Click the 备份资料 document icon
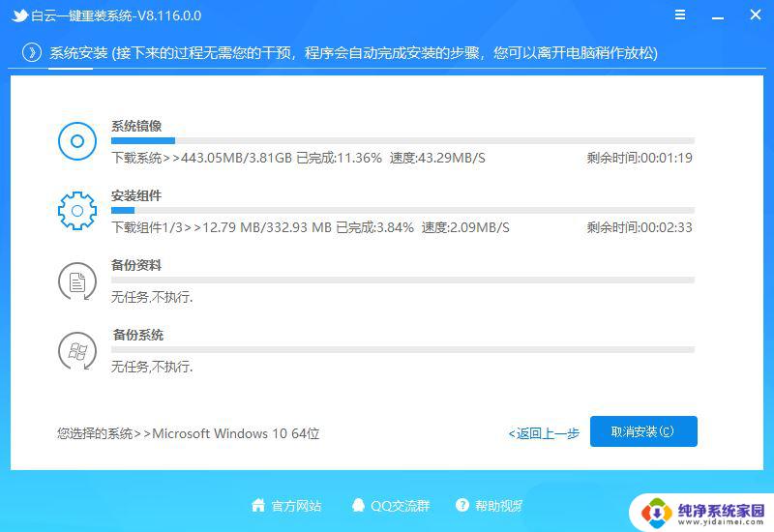774x532 pixels. [77, 281]
